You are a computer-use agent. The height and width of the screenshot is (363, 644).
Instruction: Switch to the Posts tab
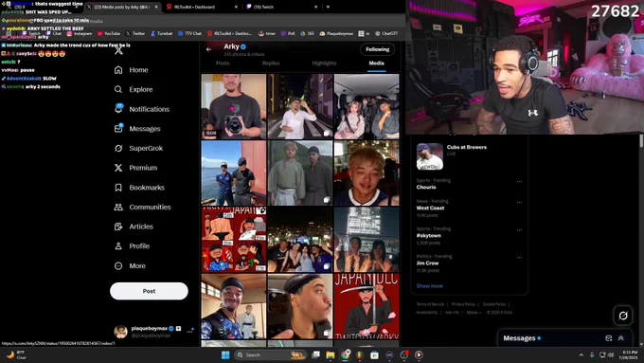point(223,64)
